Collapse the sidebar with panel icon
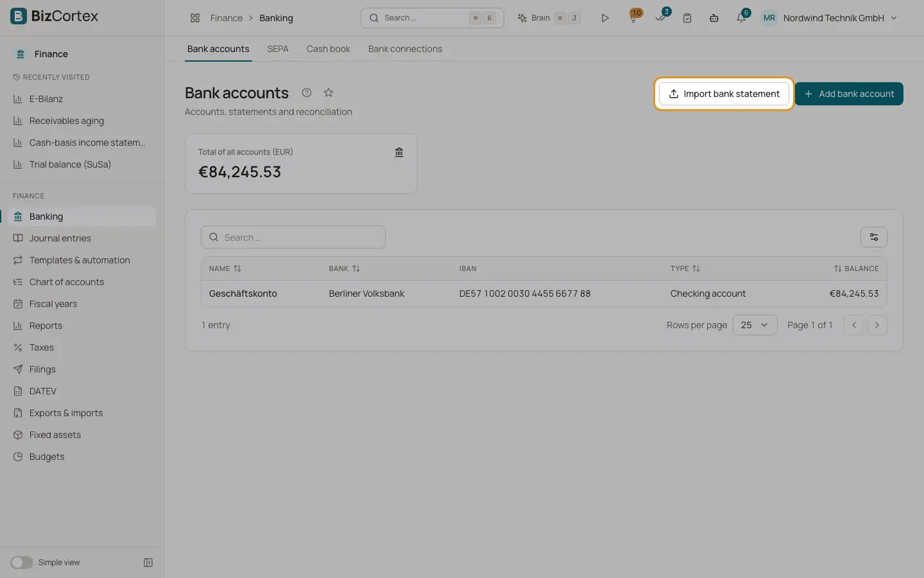This screenshot has height=578, width=924. click(x=148, y=563)
